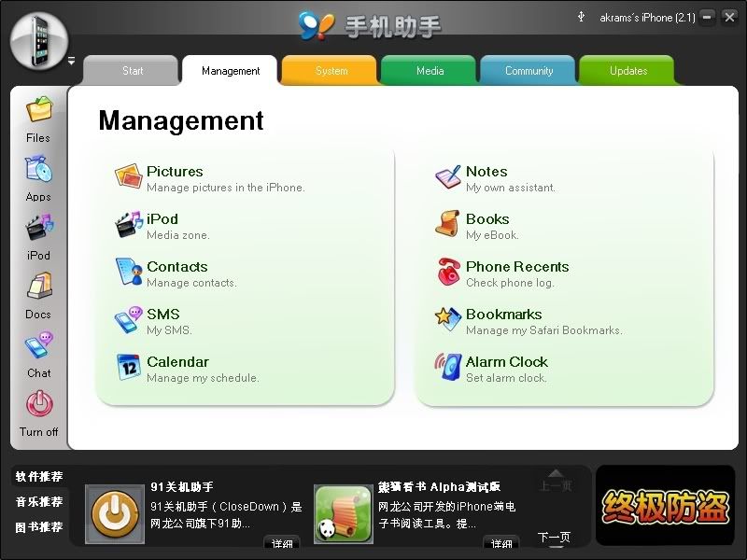
Task: Open Chat in the sidebar
Action: coord(38,355)
